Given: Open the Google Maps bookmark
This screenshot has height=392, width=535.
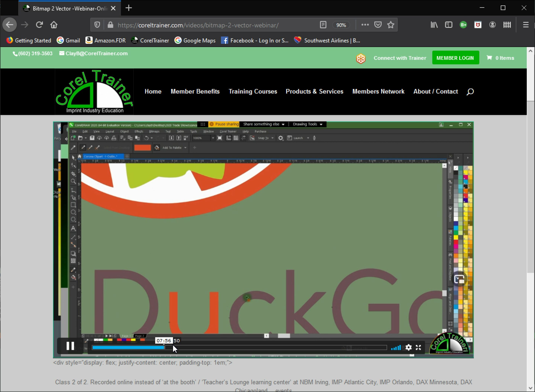Looking at the screenshot, I should pyautogui.click(x=195, y=41).
